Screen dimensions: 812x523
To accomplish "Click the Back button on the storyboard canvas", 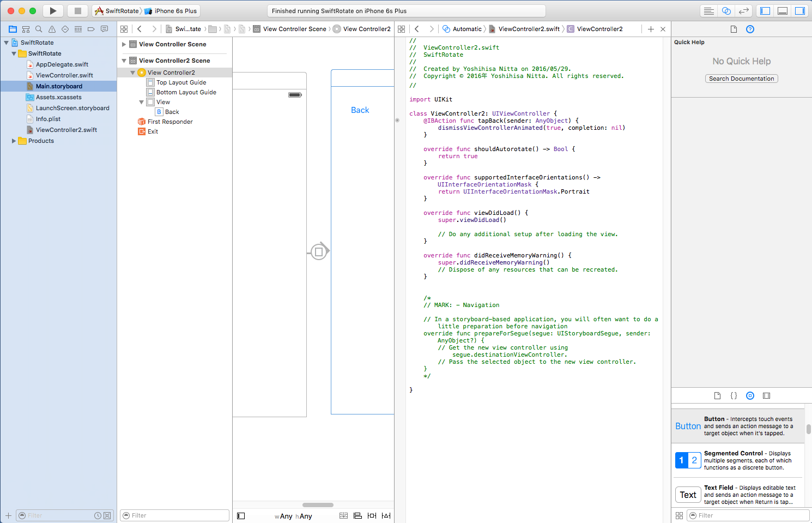I will pyautogui.click(x=360, y=110).
